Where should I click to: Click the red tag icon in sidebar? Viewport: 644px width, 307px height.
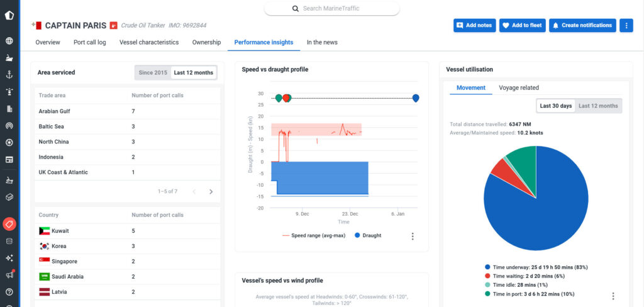tap(9, 224)
